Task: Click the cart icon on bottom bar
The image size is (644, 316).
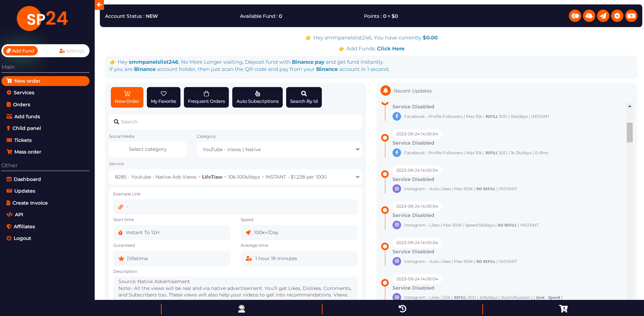Action: 563,309
